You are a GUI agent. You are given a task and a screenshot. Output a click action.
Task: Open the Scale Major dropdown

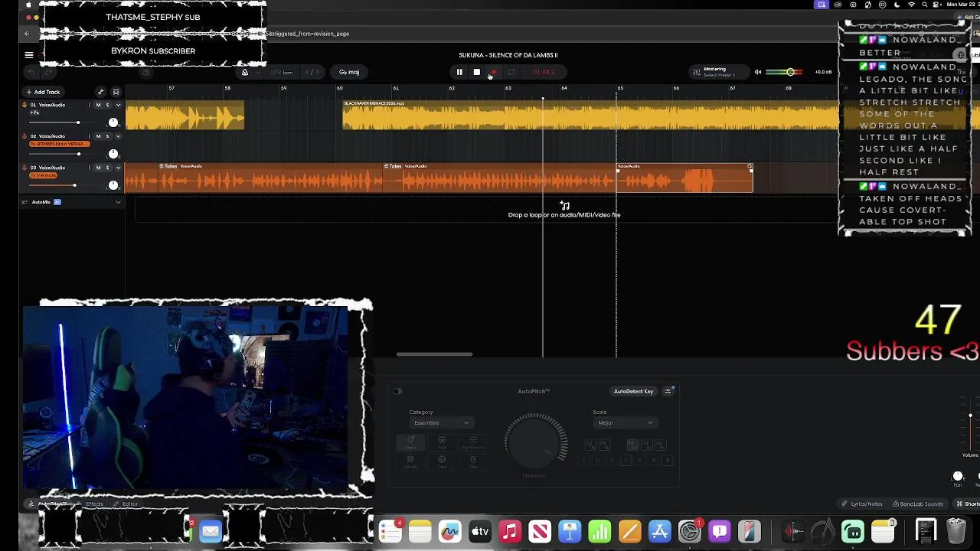coord(625,422)
